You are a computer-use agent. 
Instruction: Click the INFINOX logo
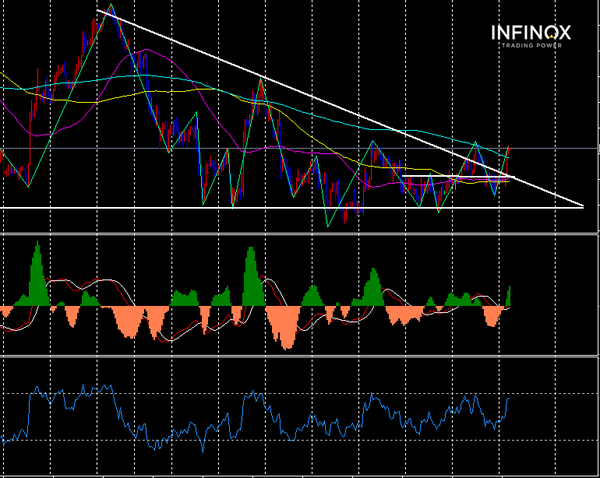[532, 32]
